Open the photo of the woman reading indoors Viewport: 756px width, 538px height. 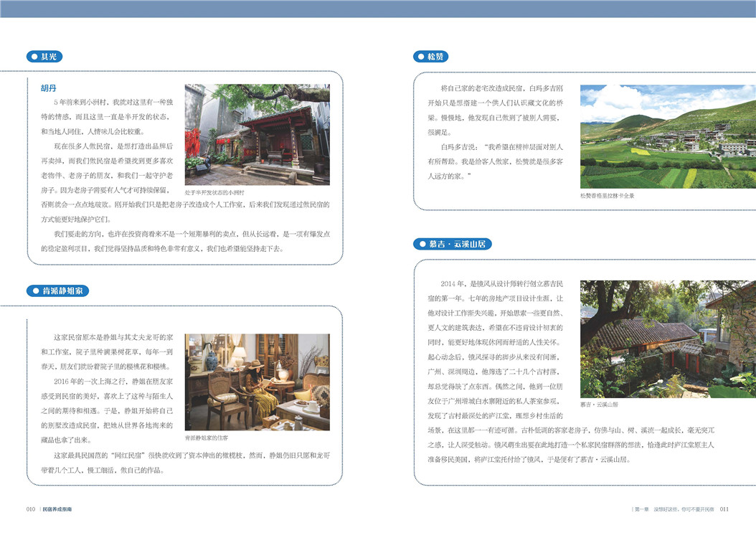[x=257, y=382]
